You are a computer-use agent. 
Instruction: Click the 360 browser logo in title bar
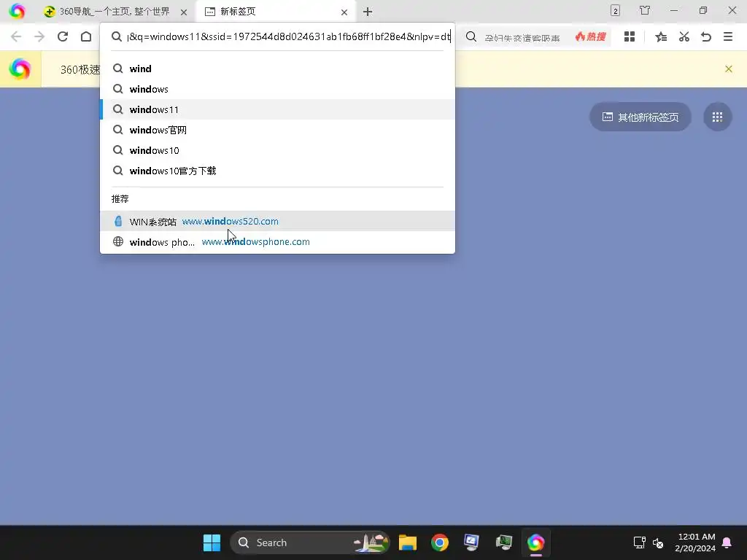point(18,11)
